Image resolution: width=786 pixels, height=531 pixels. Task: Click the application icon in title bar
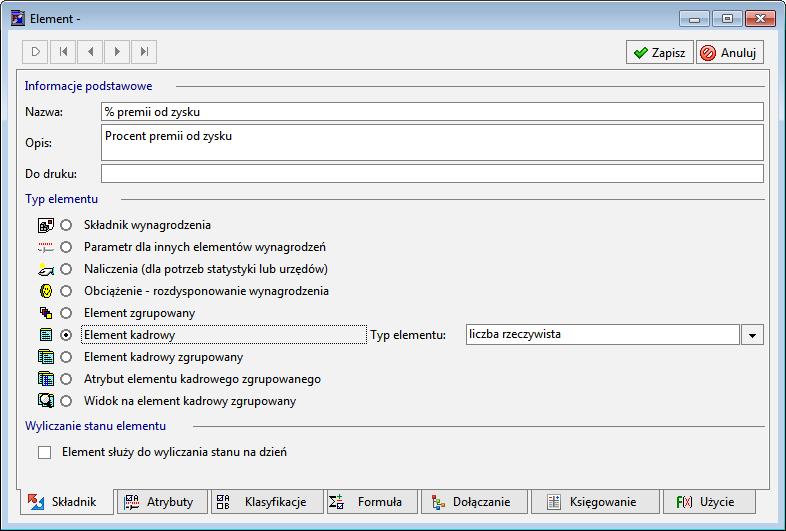point(18,19)
